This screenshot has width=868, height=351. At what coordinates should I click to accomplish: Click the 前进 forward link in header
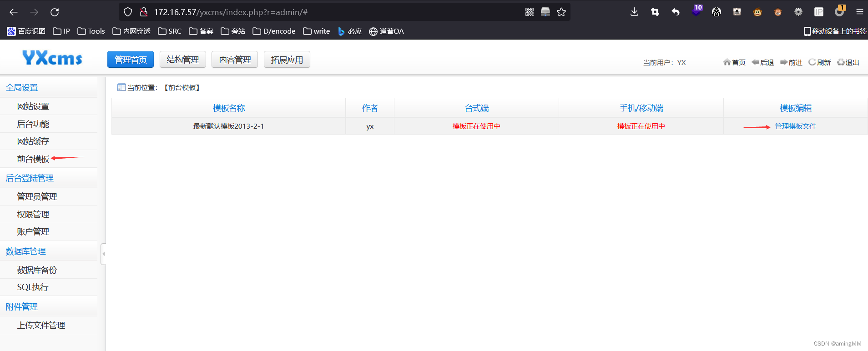point(792,62)
